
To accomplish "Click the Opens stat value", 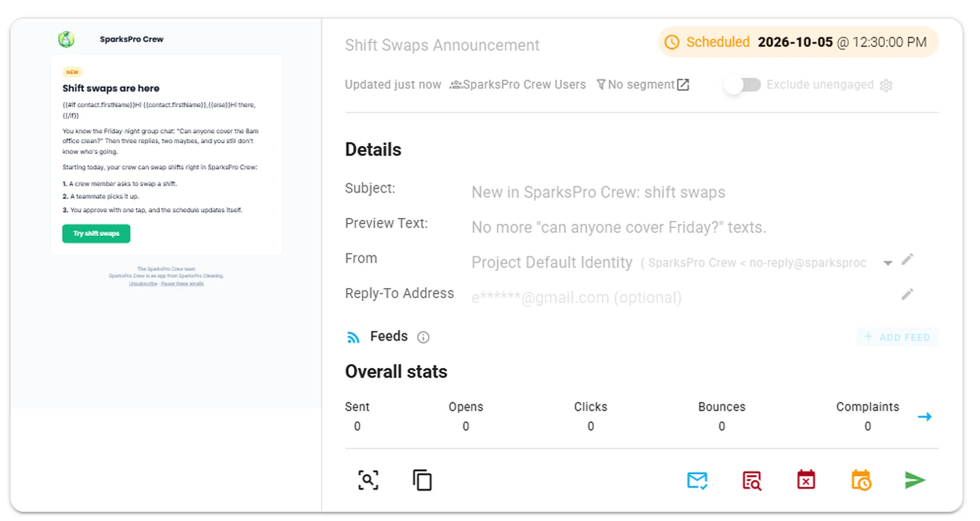I will pyautogui.click(x=466, y=426).
